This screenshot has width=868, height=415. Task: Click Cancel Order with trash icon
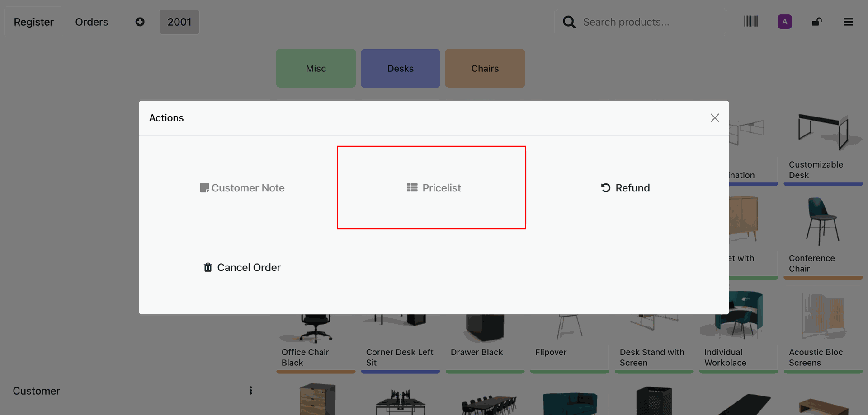pyautogui.click(x=242, y=267)
